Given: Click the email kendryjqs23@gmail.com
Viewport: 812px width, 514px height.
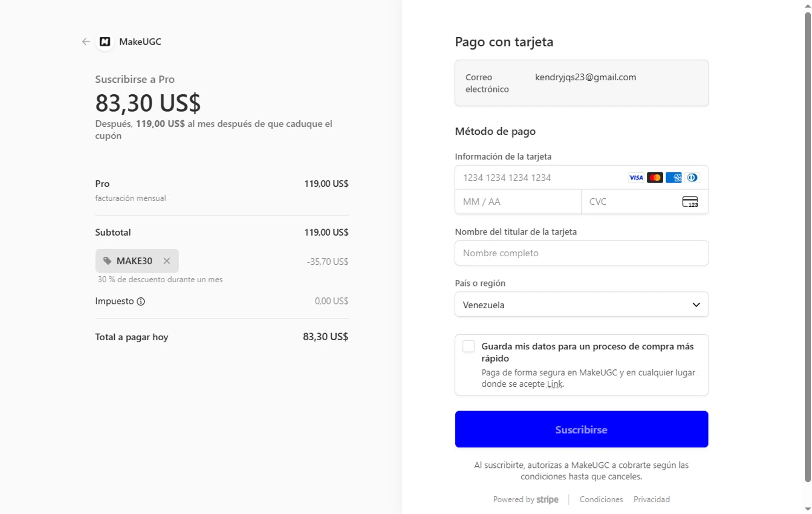Looking at the screenshot, I should [x=586, y=77].
